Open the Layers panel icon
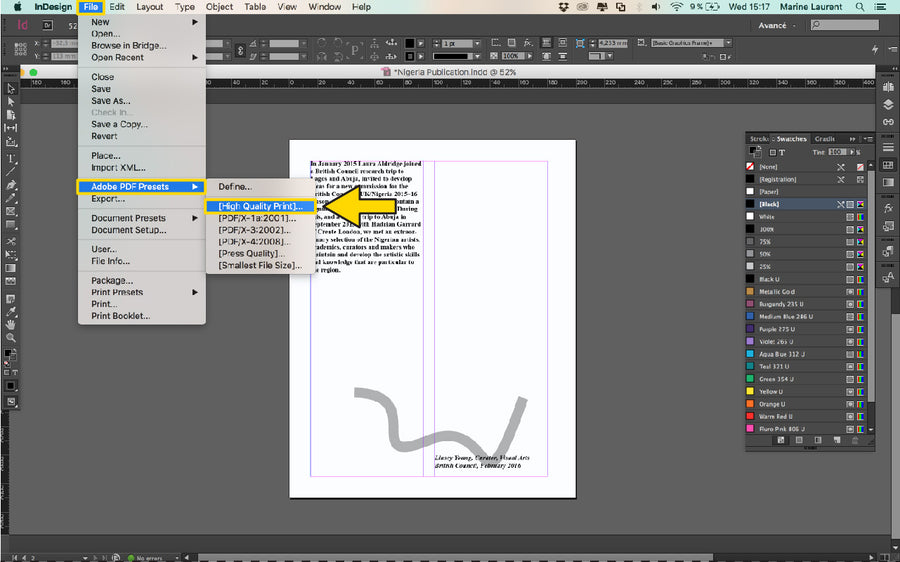The image size is (900, 562). point(888,104)
